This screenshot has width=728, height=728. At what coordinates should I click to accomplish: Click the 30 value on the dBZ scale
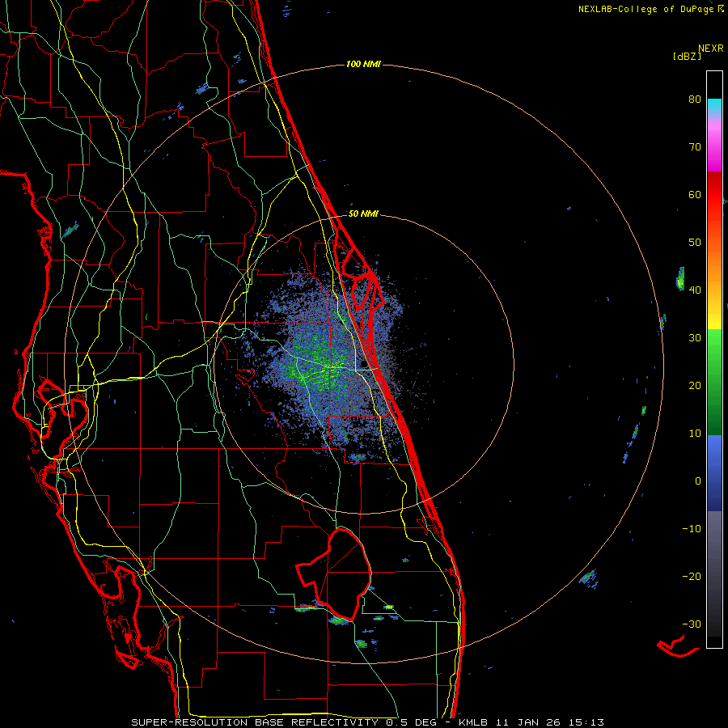coord(695,338)
